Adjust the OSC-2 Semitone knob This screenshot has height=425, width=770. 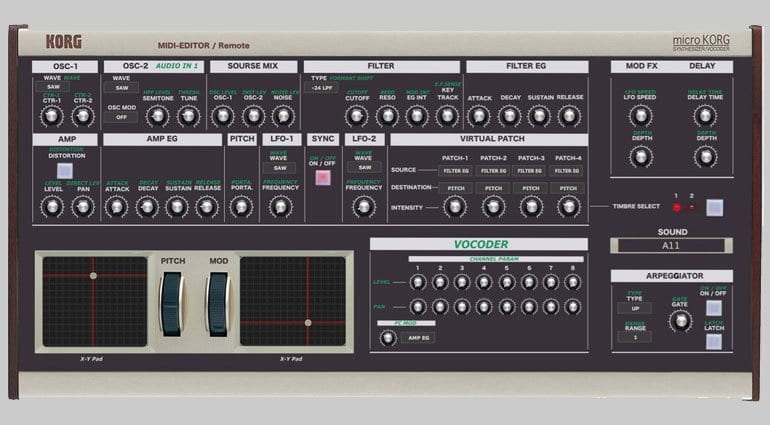click(x=157, y=116)
